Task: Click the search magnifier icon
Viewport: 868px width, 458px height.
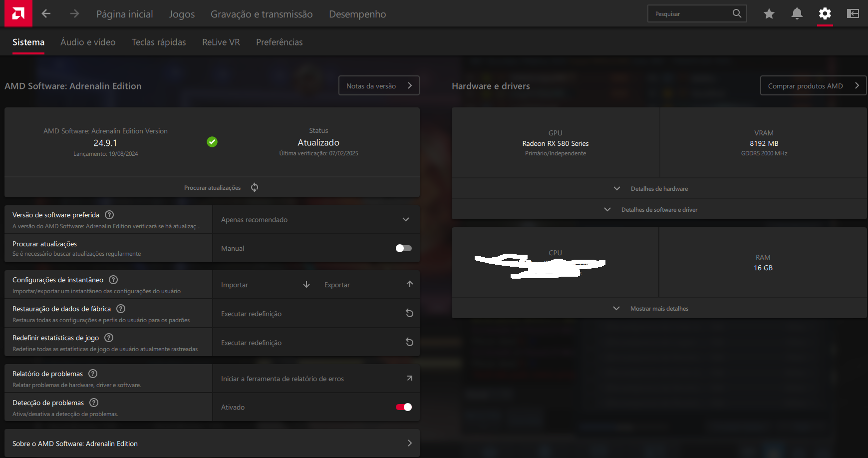Action: tap(737, 13)
